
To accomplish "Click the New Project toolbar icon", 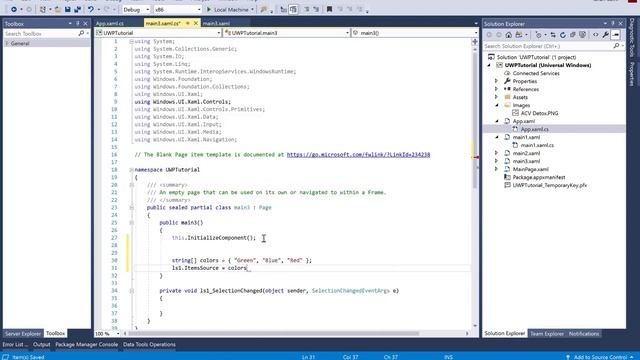I will coord(43,9).
